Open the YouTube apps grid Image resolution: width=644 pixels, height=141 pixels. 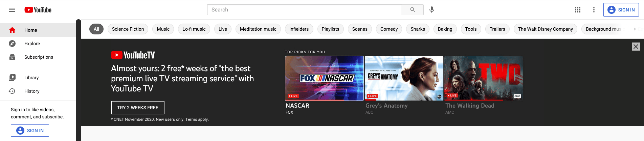click(x=578, y=10)
